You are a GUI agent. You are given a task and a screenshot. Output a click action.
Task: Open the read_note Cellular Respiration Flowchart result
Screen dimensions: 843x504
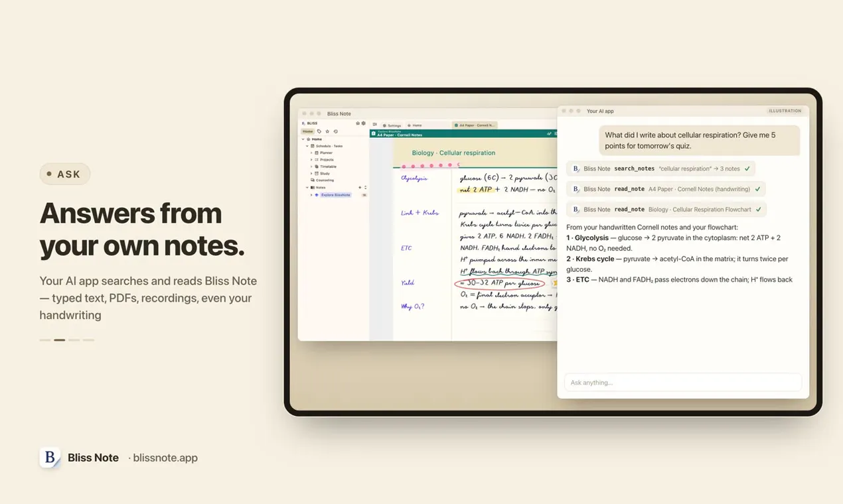pyautogui.click(x=666, y=210)
